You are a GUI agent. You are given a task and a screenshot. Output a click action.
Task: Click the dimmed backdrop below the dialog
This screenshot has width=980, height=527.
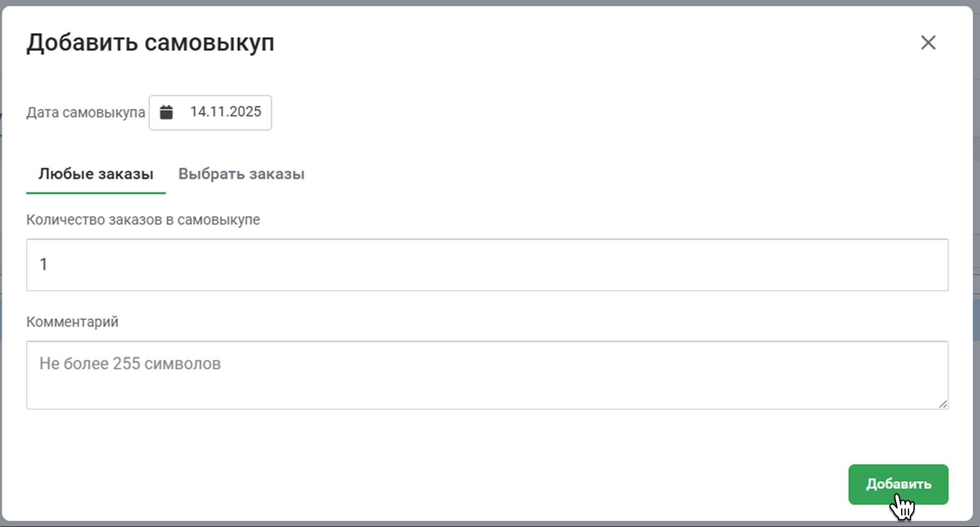tap(485, 524)
